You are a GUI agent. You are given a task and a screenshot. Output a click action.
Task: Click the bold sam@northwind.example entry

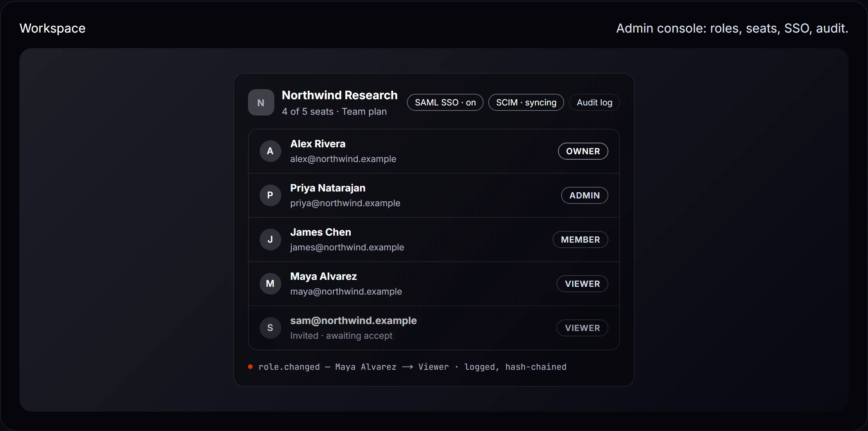tap(353, 321)
